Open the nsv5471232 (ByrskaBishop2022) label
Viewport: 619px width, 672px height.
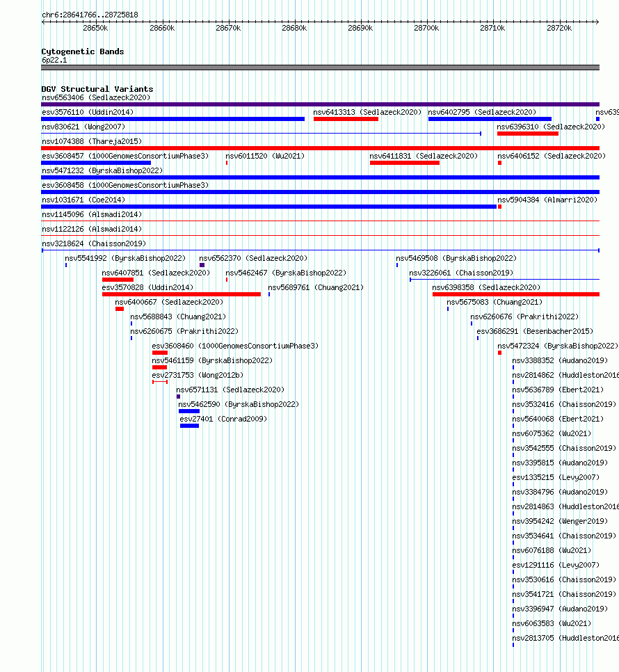click(102, 170)
